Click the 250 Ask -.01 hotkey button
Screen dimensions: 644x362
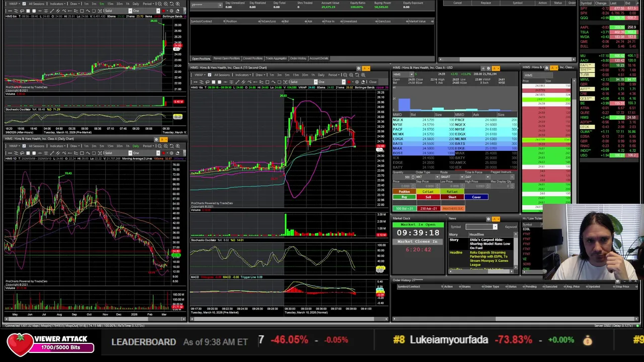[x=428, y=209]
